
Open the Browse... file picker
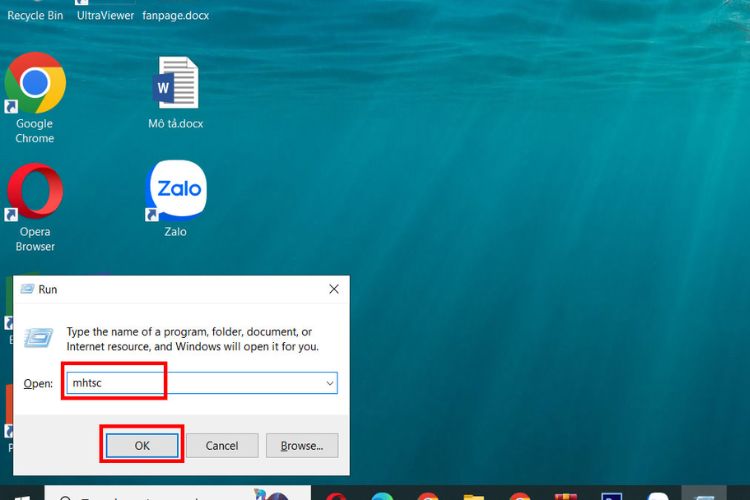point(302,445)
